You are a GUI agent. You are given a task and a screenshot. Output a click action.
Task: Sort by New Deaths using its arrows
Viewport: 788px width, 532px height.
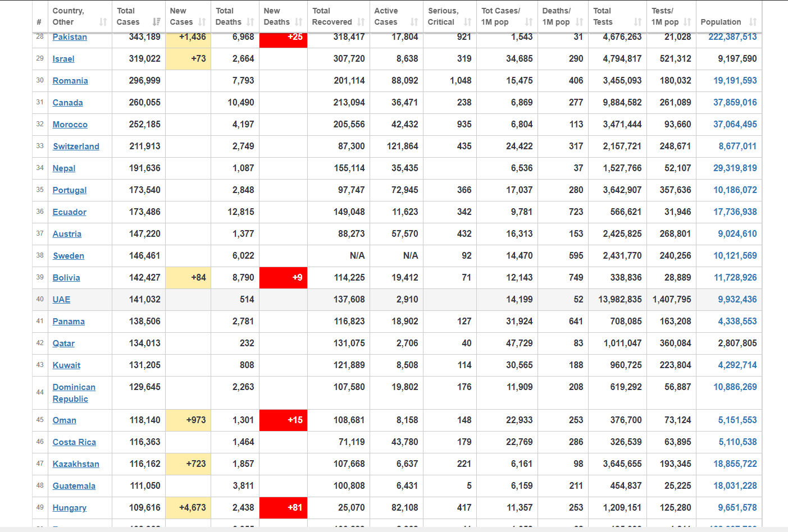(x=299, y=22)
